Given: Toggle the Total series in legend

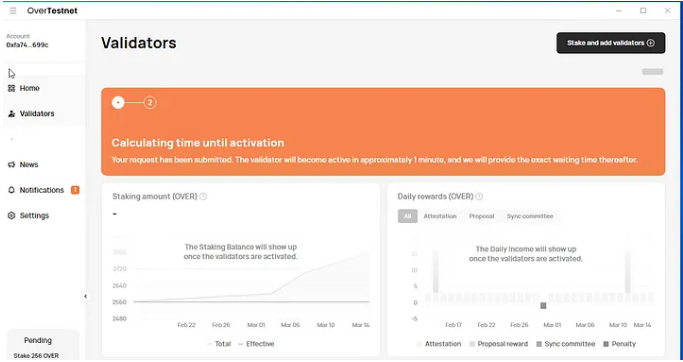Looking at the screenshot, I should pyautogui.click(x=218, y=344).
